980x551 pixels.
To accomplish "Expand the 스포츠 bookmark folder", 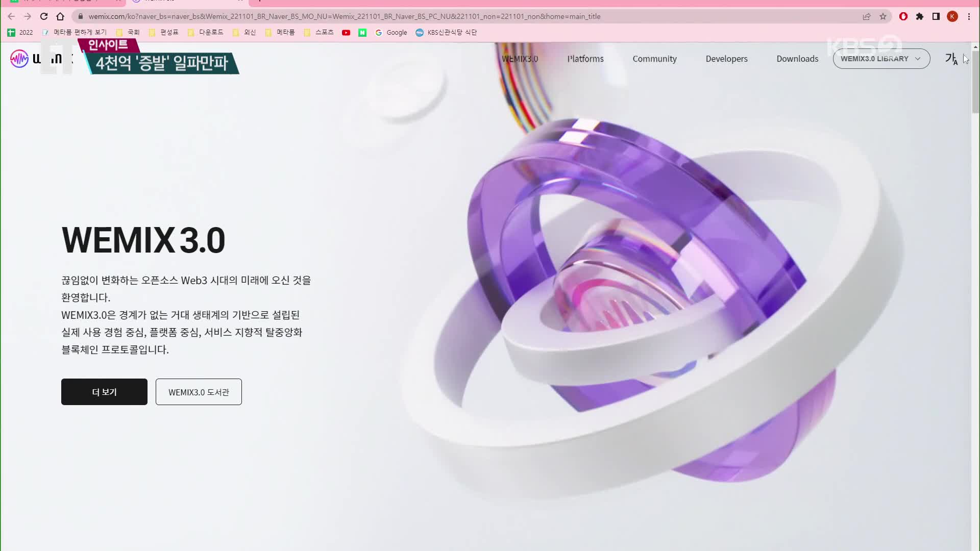I will [318, 32].
